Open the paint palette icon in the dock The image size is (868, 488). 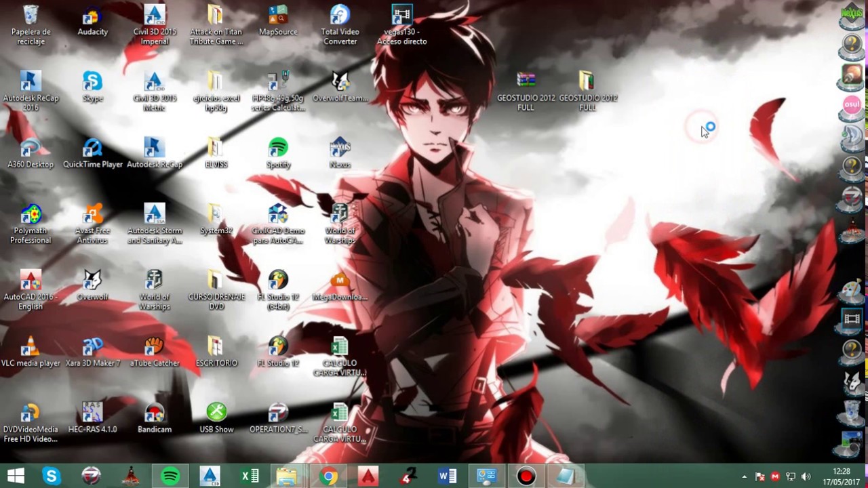tap(852, 290)
